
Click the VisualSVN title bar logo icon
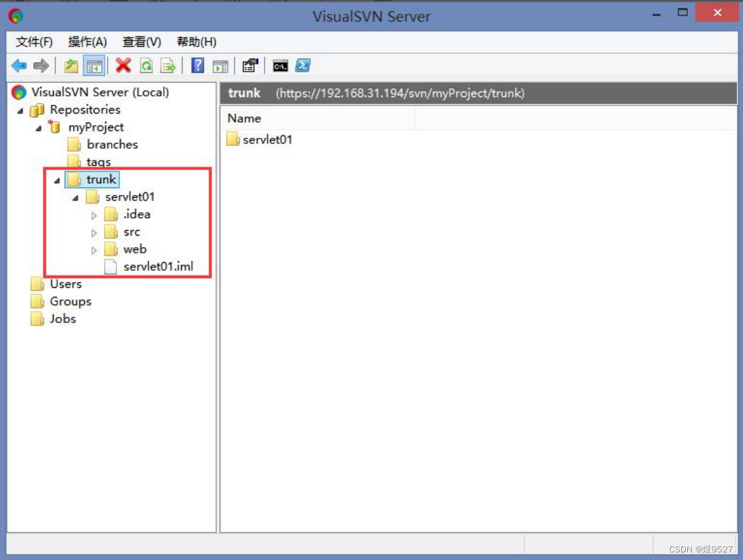[x=16, y=16]
